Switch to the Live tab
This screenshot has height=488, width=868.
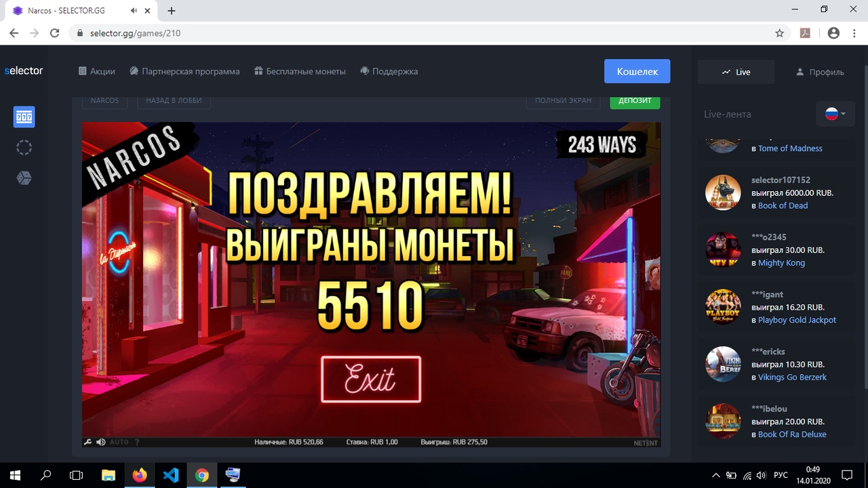[x=736, y=72]
